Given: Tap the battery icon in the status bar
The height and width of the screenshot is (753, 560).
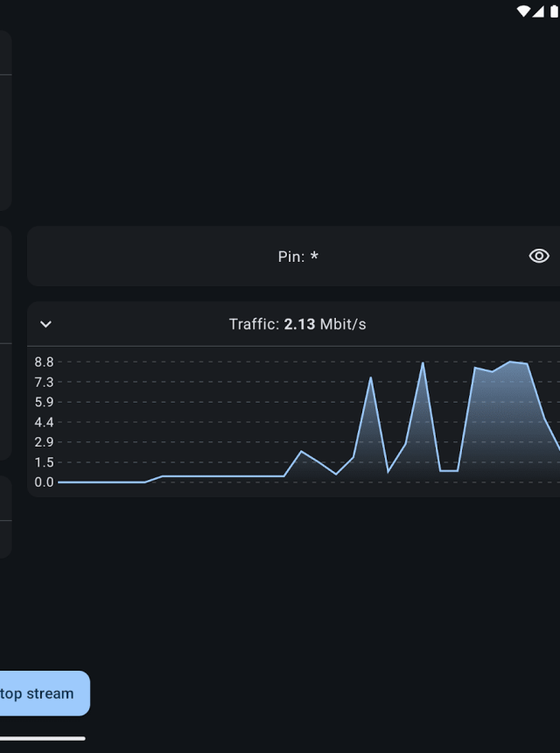Looking at the screenshot, I should click(553, 11).
